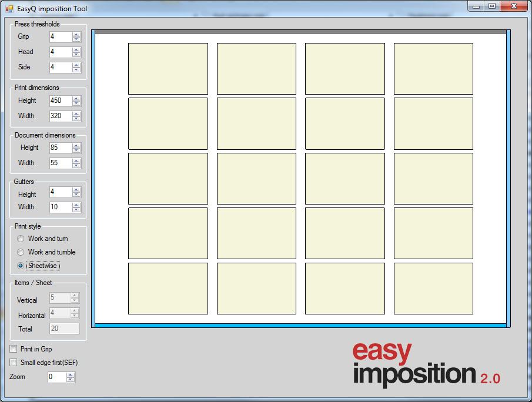Increase Print dimensions Width
Screen dimensions: 532x402
76,114
